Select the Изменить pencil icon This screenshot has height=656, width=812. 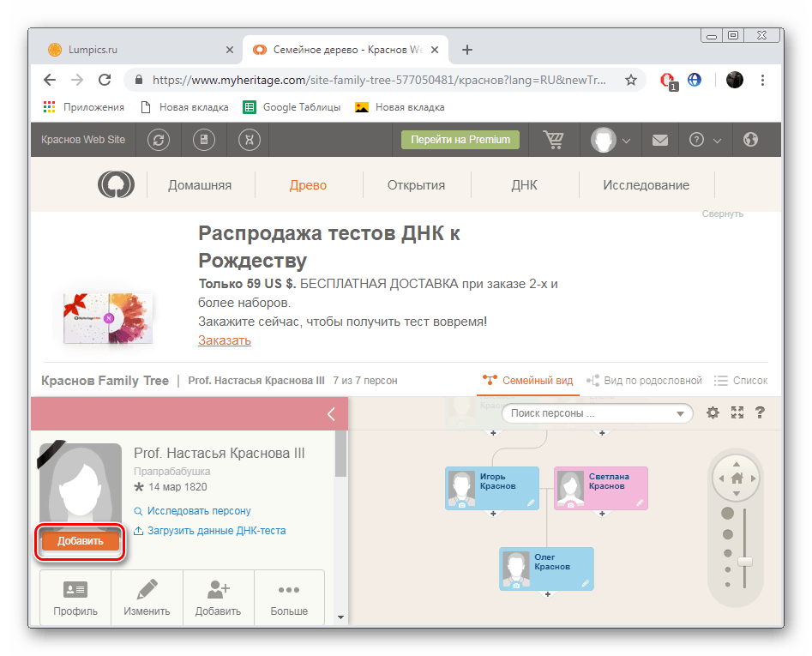click(147, 590)
